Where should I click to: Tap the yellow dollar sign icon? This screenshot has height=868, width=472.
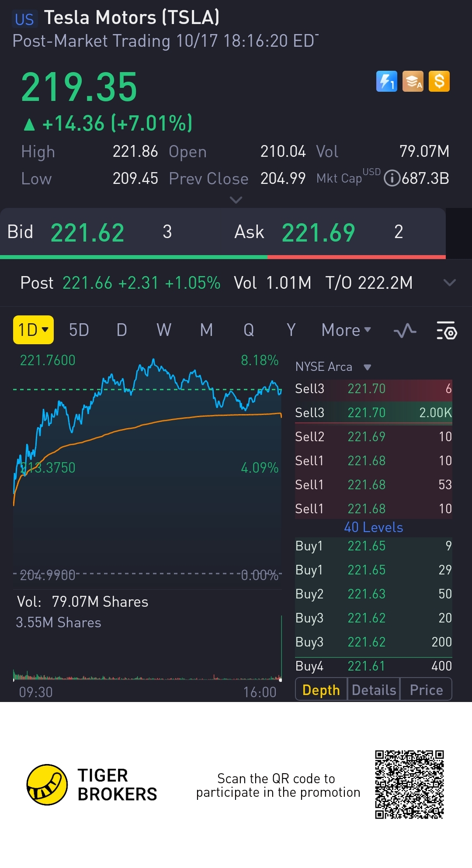coord(439,81)
